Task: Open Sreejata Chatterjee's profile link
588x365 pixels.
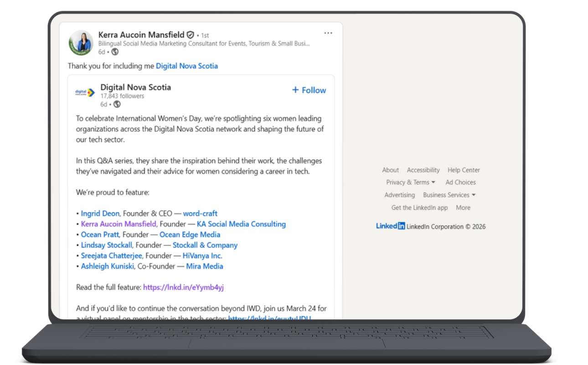Action: 112,255
